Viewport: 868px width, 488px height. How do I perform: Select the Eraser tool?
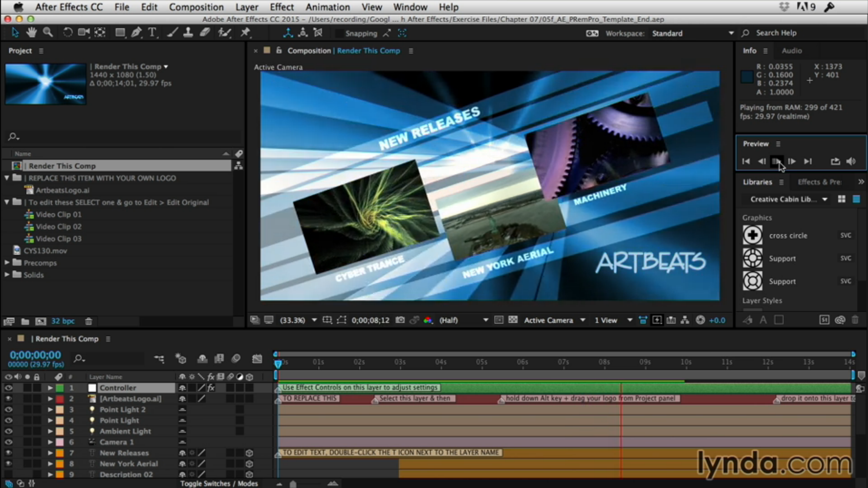pyautogui.click(x=205, y=32)
